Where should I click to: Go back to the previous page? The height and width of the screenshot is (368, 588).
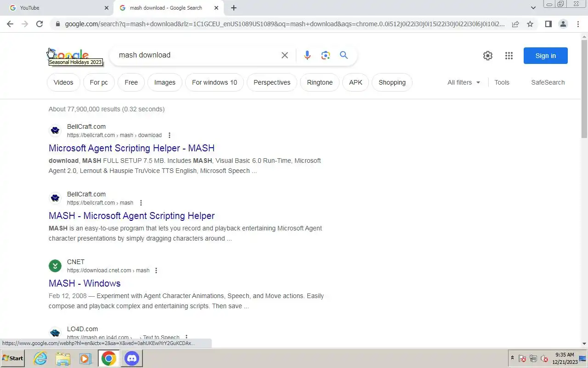(10, 24)
